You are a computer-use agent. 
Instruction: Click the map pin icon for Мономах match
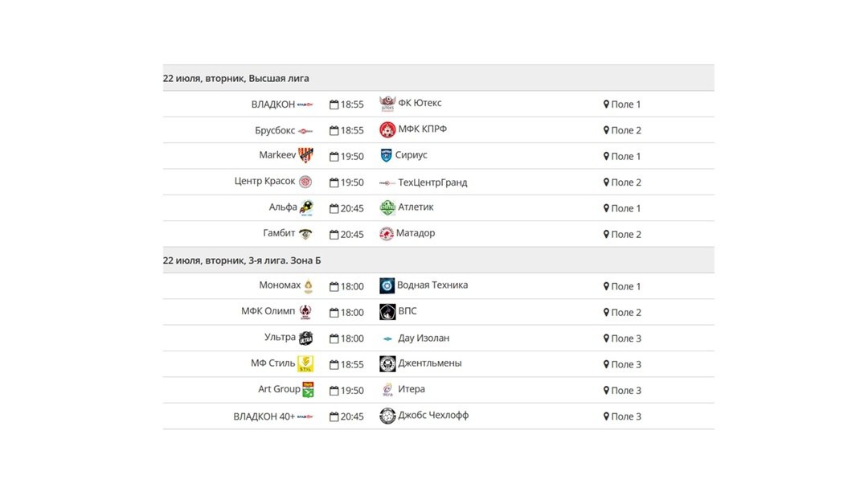607,286
